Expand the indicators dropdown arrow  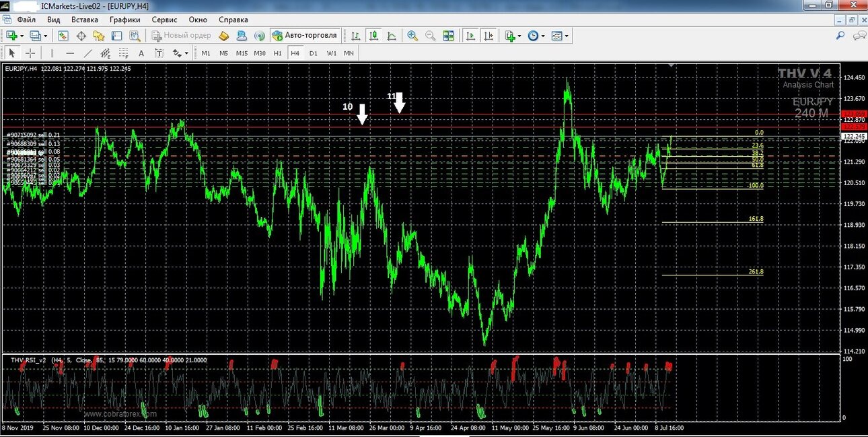click(x=519, y=36)
